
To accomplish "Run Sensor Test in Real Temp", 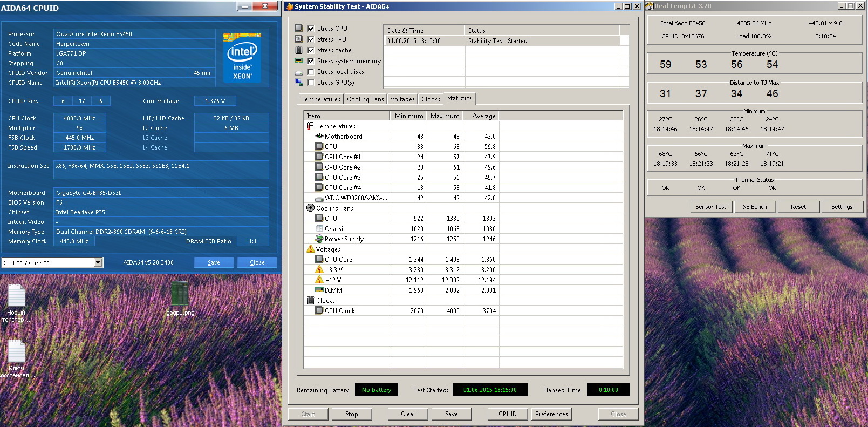I will coord(711,207).
